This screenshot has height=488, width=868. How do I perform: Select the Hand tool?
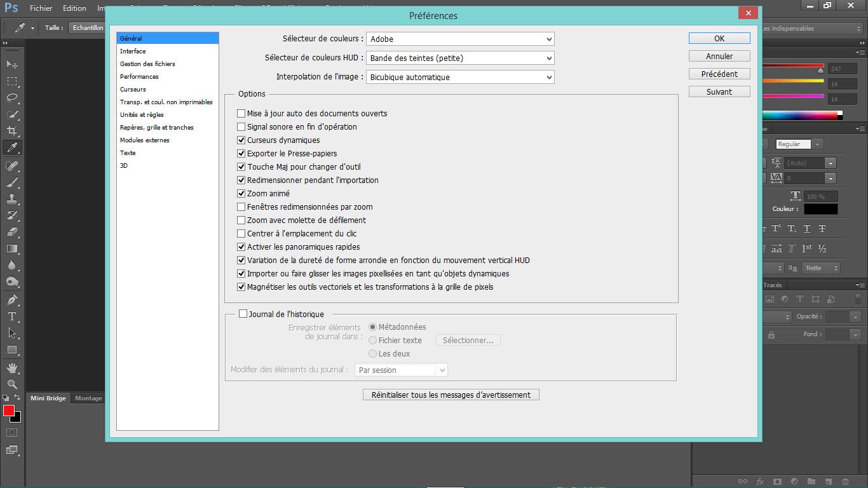point(12,368)
